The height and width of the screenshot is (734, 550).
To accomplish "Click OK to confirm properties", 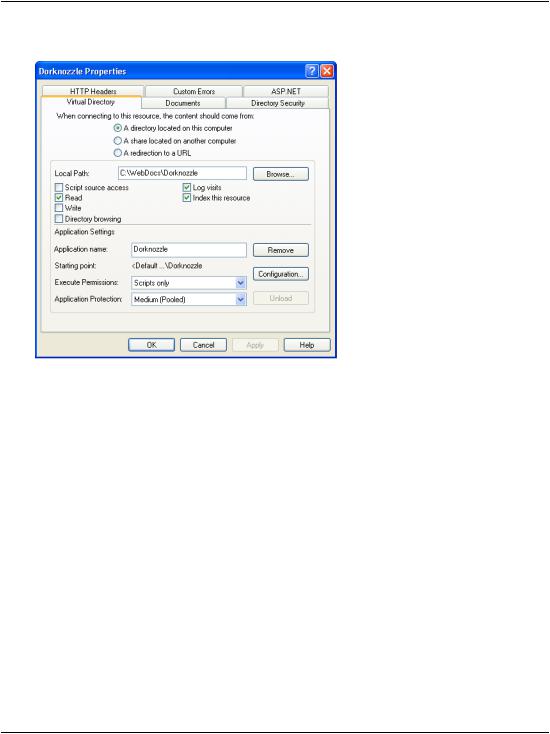I will click(x=152, y=345).
